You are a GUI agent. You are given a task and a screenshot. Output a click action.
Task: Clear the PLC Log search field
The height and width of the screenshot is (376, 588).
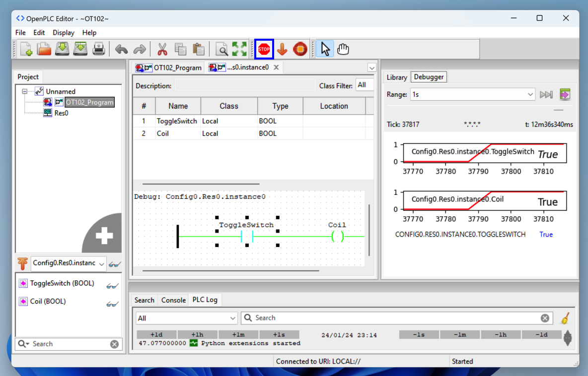(545, 318)
